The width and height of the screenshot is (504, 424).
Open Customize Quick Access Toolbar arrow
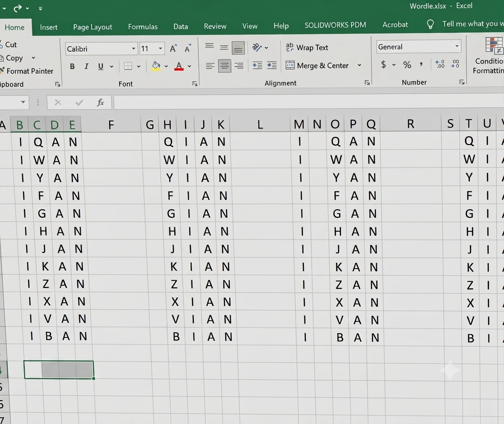click(x=40, y=9)
